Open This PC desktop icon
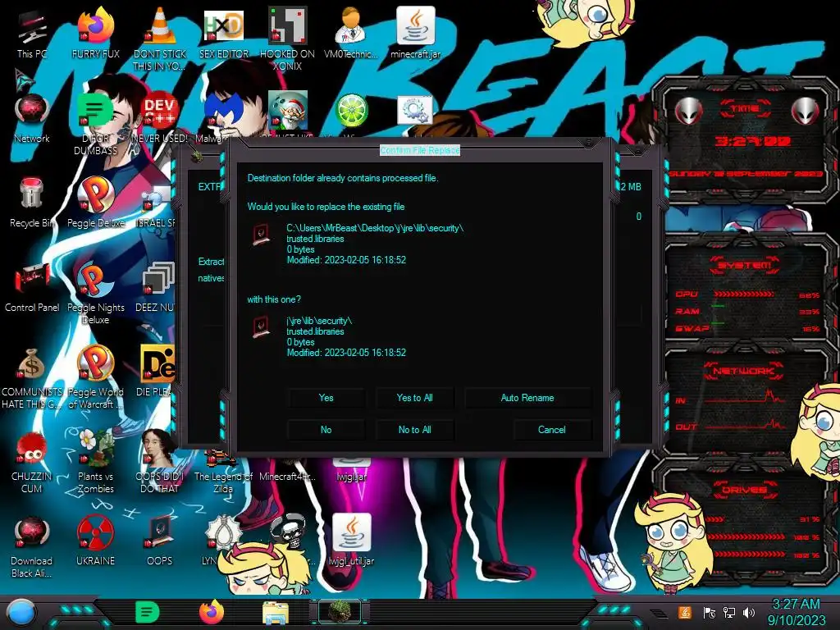Viewport: 840px width, 630px height. [32, 34]
